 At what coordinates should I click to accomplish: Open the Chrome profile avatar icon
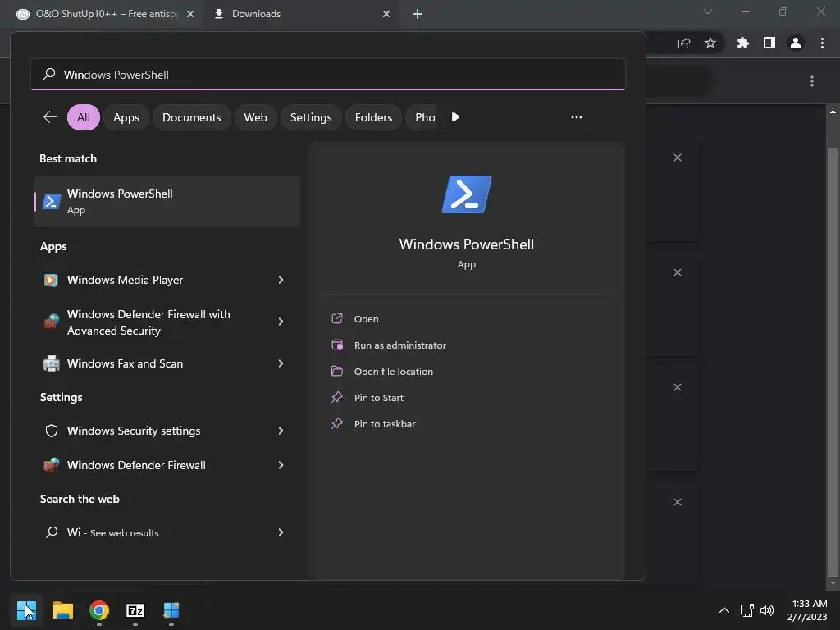click(x=796, y=43)
